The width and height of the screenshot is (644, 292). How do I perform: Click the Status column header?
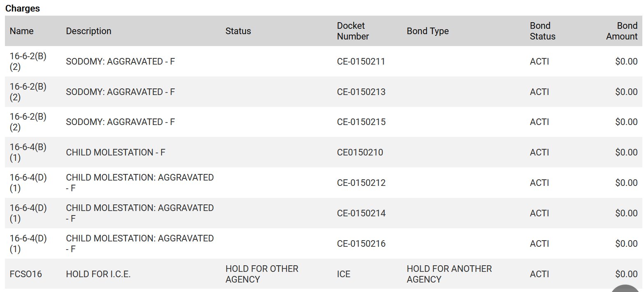pos(238,31)
